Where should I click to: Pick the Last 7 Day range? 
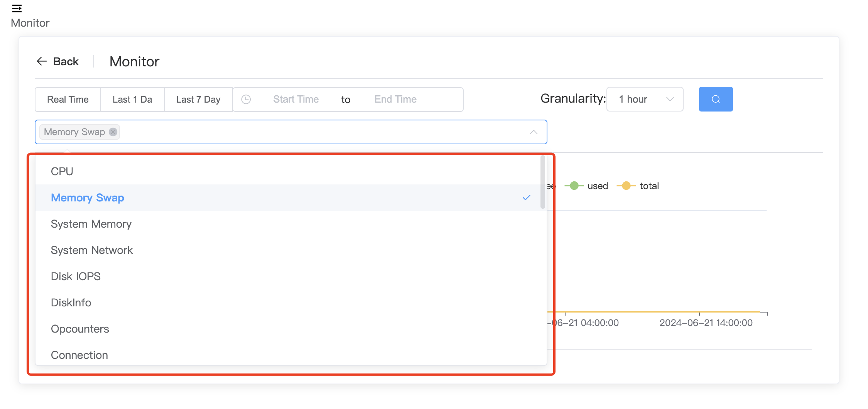pos(198,100)
